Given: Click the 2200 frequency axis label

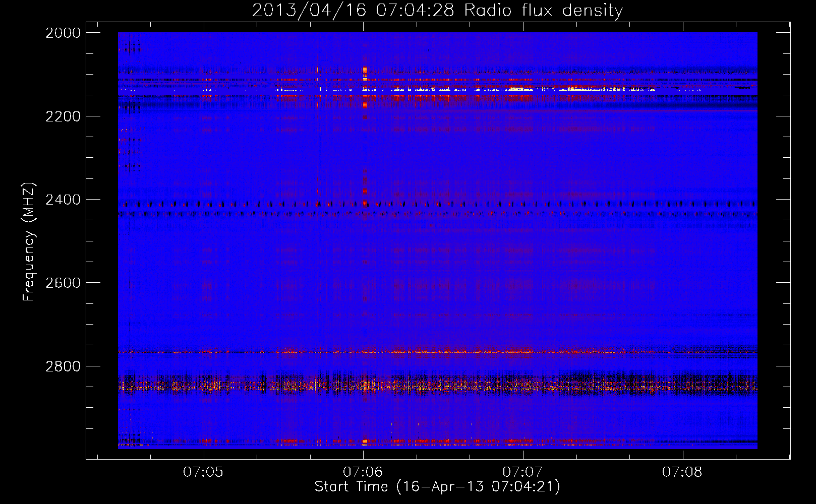Looking at the screenshot, I should pyautogui.click(x=63, y=116).
